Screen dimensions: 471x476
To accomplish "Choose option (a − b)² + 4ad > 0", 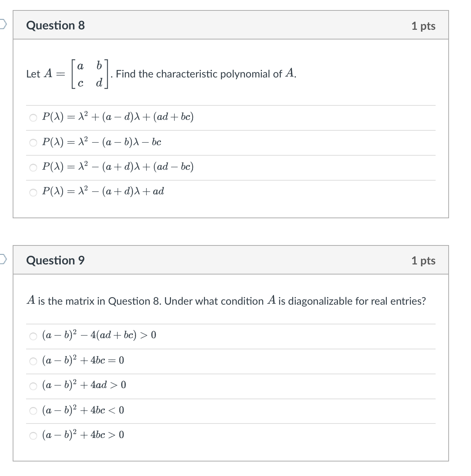I will (33, 386).
